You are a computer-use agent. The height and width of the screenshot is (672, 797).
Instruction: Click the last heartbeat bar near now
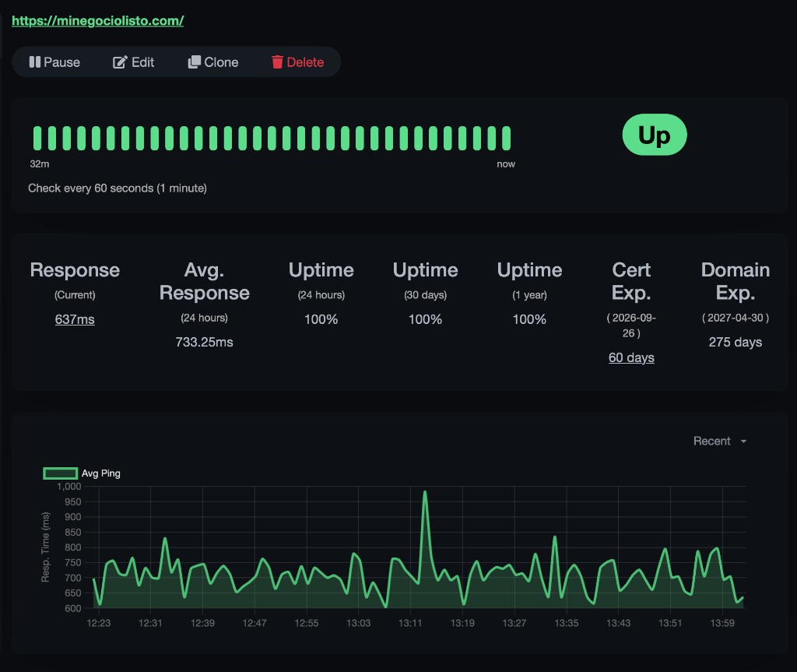[x=506, y=139]
